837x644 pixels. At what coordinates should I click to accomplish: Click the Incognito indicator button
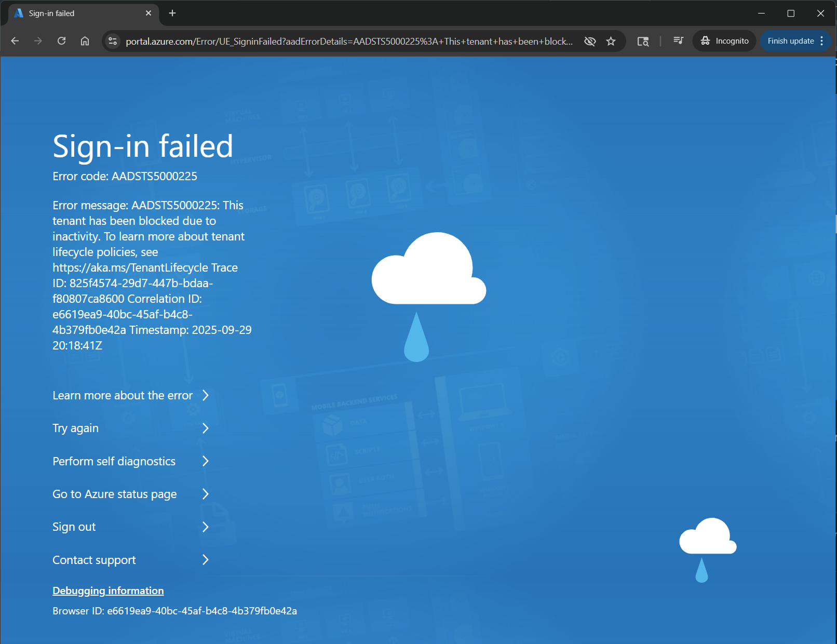[724, 41]
